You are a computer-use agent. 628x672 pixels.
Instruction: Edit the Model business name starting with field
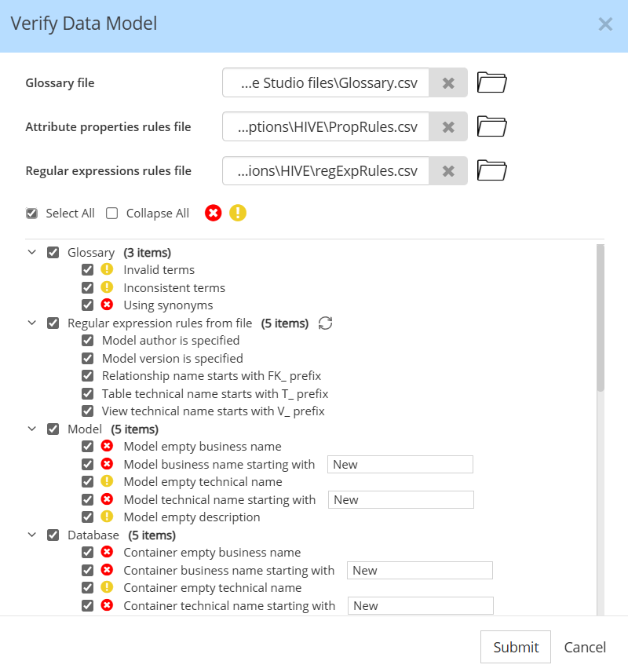pos(400,465)
